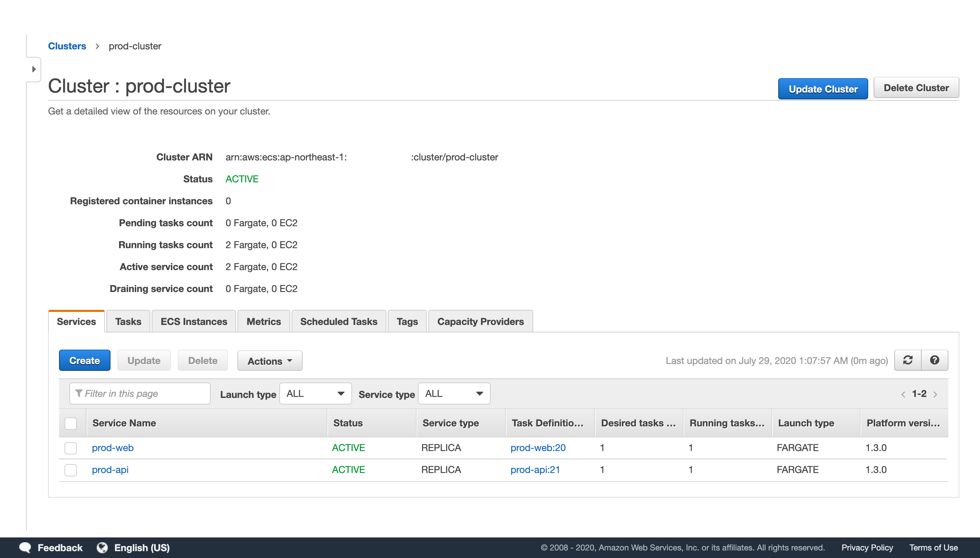Go to next page arrow in pagination
Screen dimensions: 980x558
pos(935,395)
